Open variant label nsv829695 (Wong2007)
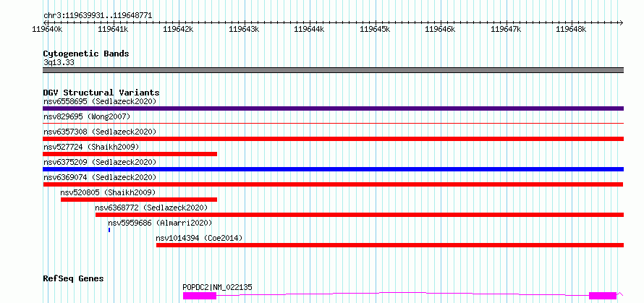Image resolution: width=644 pixels, height=303 pixels. pos(87,116)
